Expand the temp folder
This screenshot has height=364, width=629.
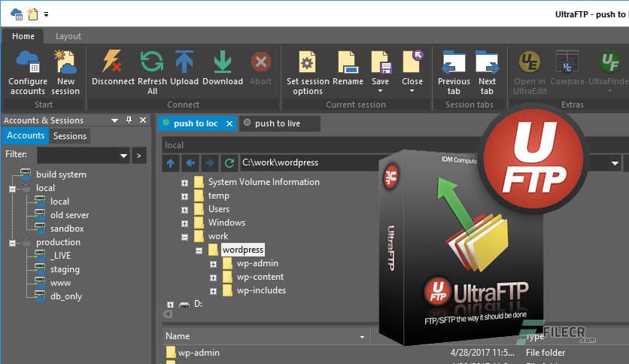click(x=184, y=196)
